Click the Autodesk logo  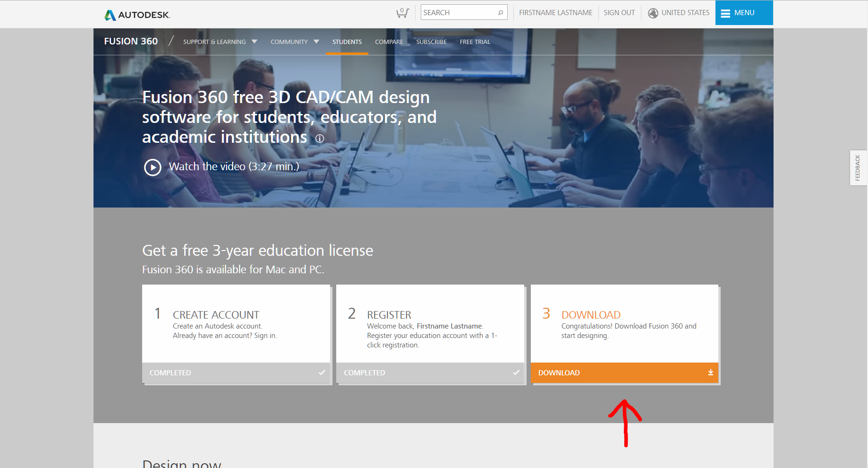(x=137, y=15)
